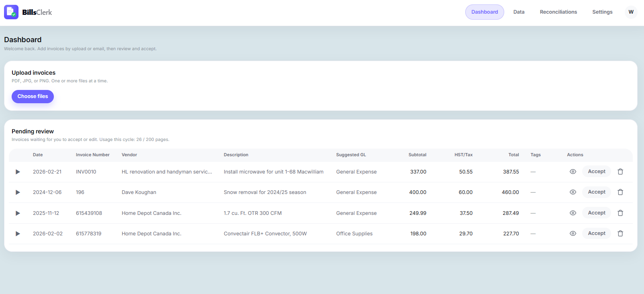Viewport: 644px width, 294px height.
Task: Go to the Dashboard tab
Action: (485, 12)
